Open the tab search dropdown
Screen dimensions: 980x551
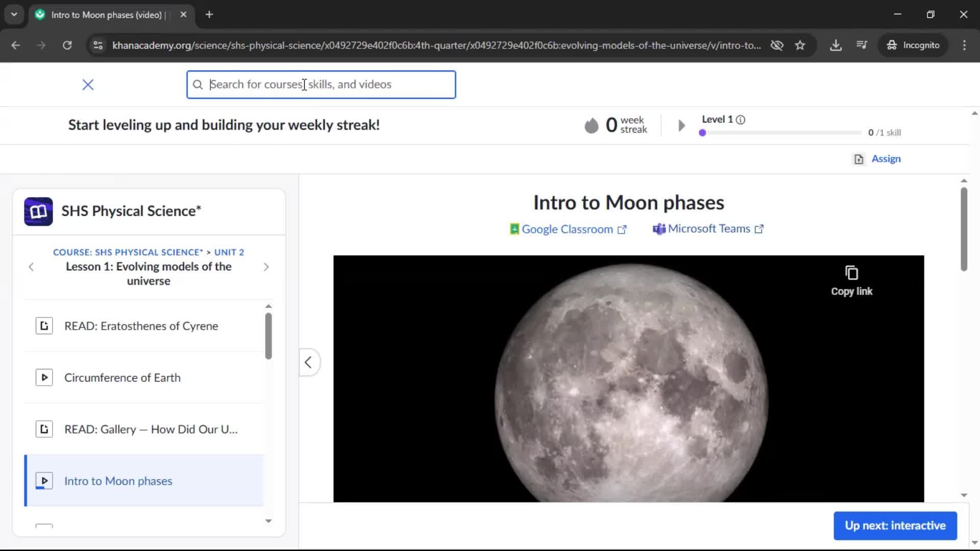[14, 14]
